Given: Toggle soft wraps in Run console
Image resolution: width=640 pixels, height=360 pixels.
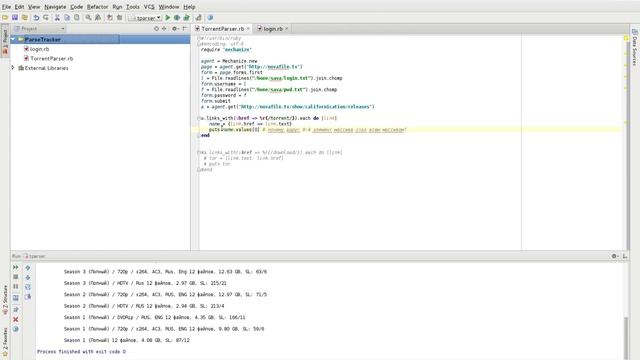Looking at the screenshot, I should (x=28, y=287).
